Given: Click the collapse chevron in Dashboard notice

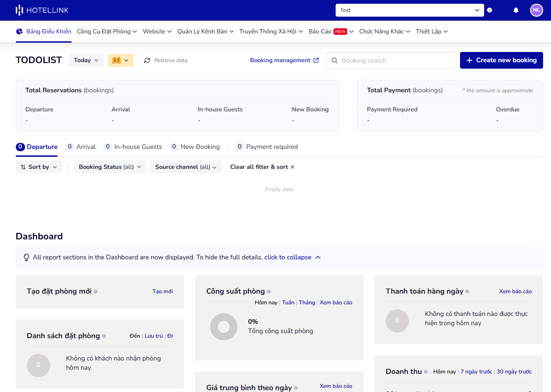Looking at the screenshot, I should pyautogui.click(x=318, y=257).
